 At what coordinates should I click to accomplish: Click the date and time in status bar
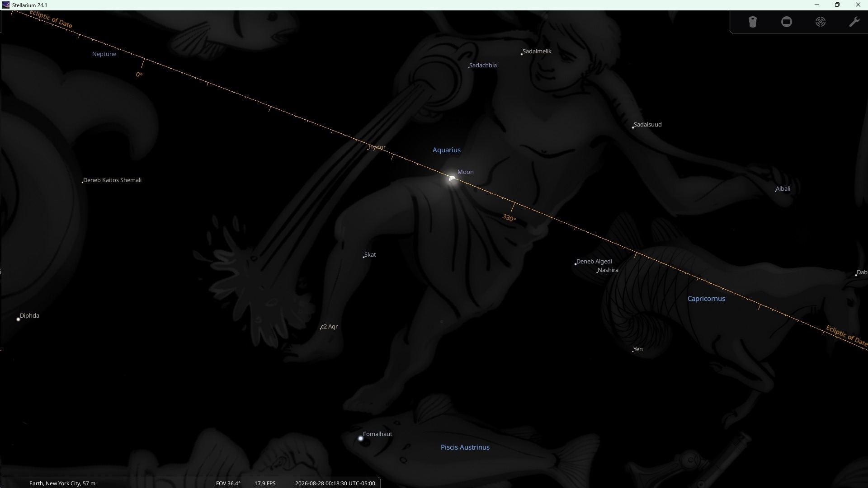pyautogui.click(x=335, y=483)
